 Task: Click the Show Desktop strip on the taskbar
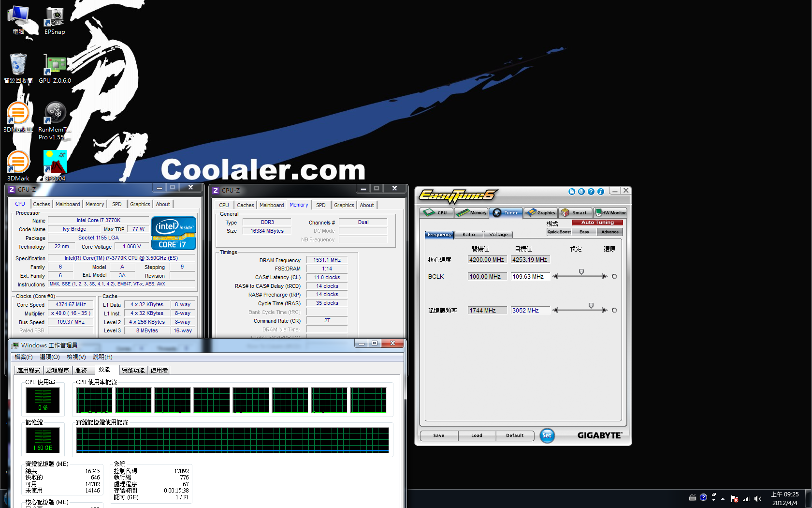808,499
